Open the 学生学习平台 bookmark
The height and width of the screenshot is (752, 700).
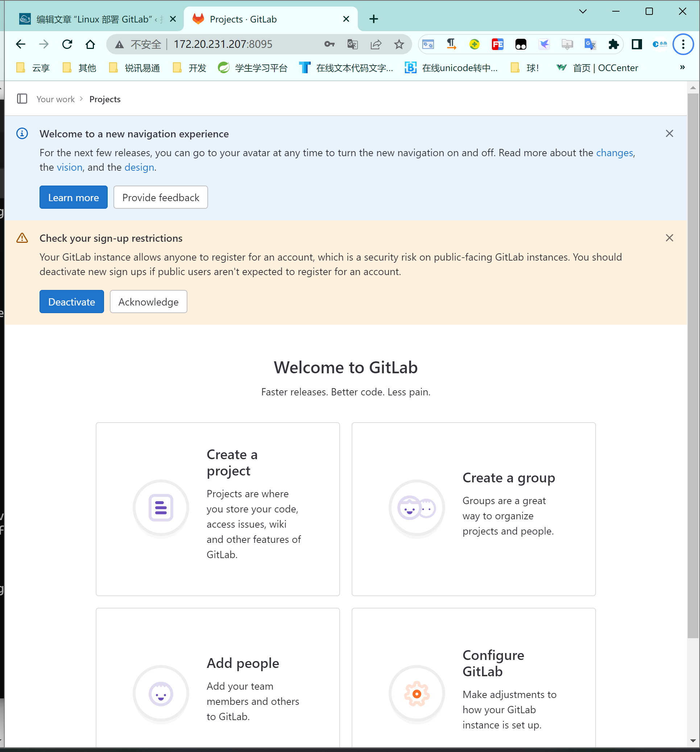253,68
